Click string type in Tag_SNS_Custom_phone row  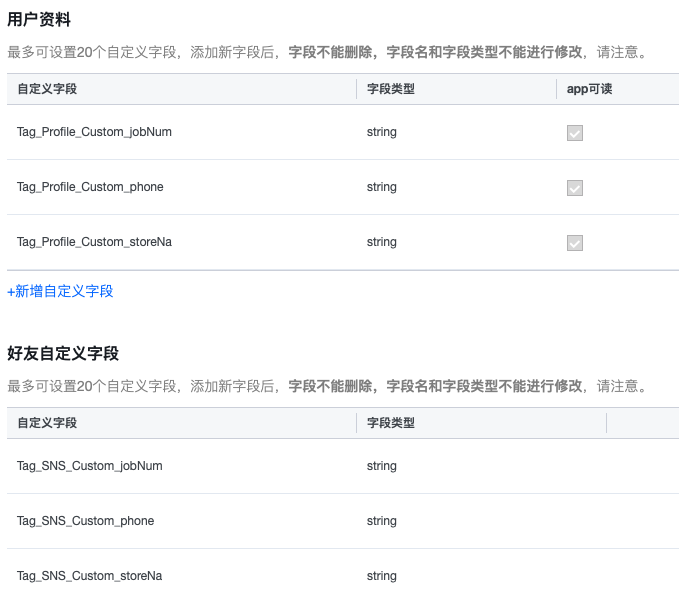pos(382,521)
